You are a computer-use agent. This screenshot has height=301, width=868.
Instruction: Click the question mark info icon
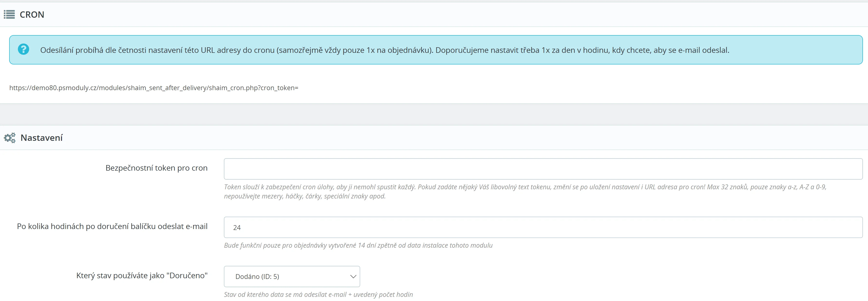23,49
